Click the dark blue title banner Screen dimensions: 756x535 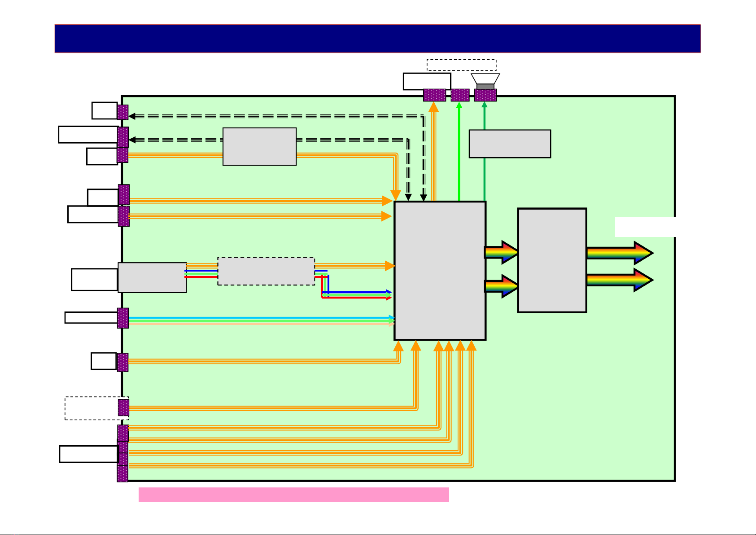377,39
